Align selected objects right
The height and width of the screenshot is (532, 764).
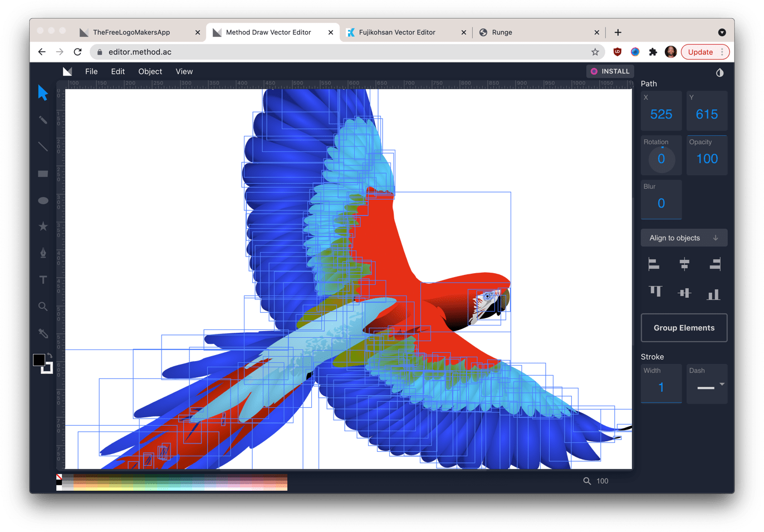click(x=715, y=264)
